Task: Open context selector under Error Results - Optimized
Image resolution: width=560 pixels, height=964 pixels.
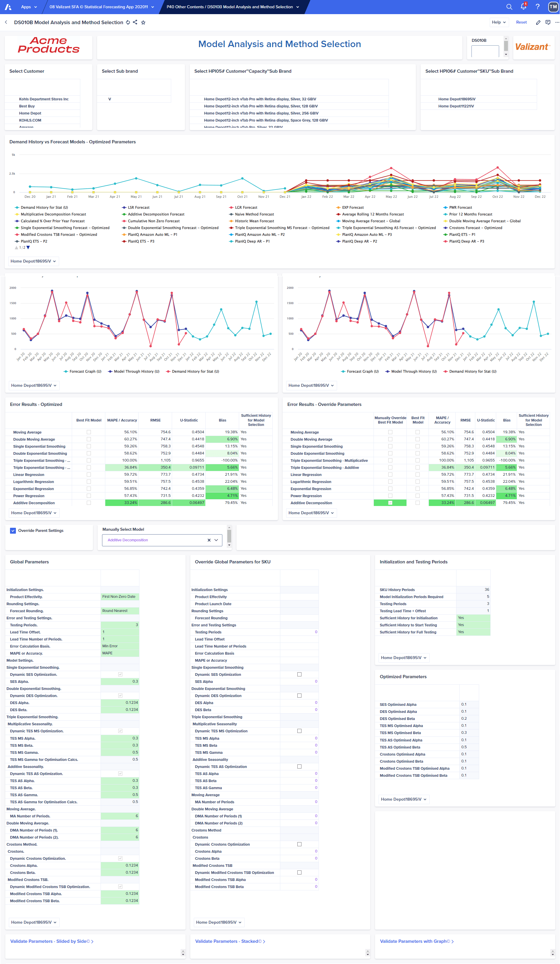Action: [34, 513]
